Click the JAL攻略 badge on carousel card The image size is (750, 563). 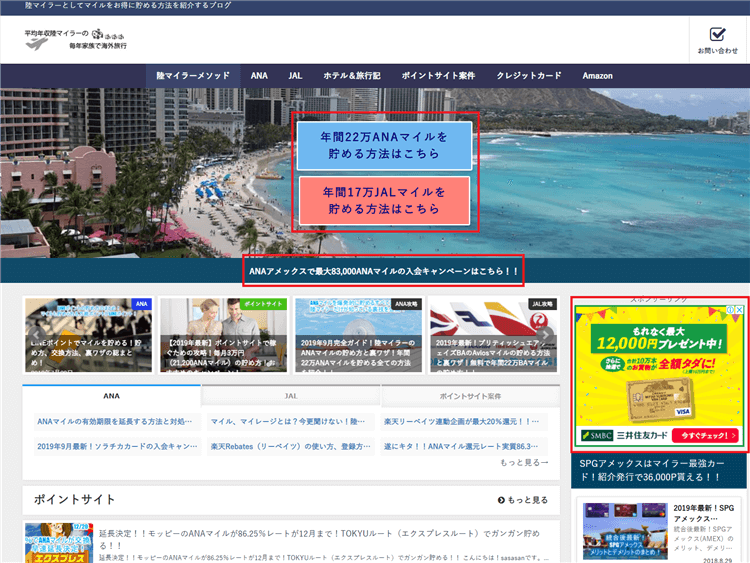click(x=543, y=303)
